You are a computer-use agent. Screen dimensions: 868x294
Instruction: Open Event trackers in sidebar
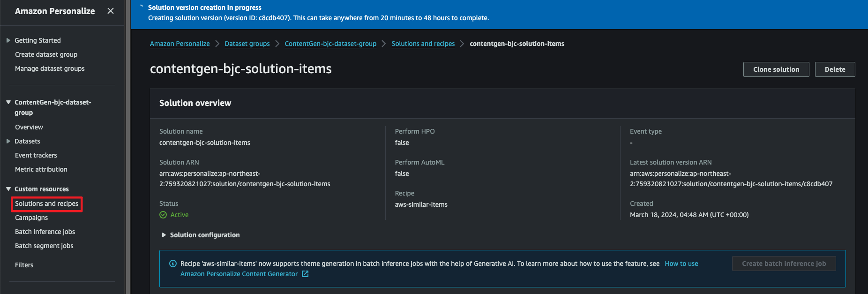(x=36, y=155)
